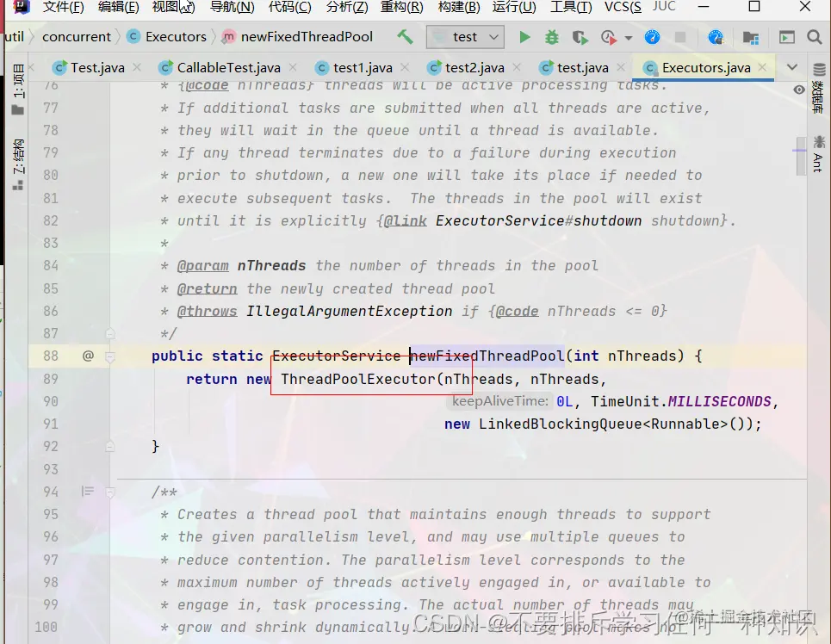Switch to the Test.java tab

[x=97, y=68]
